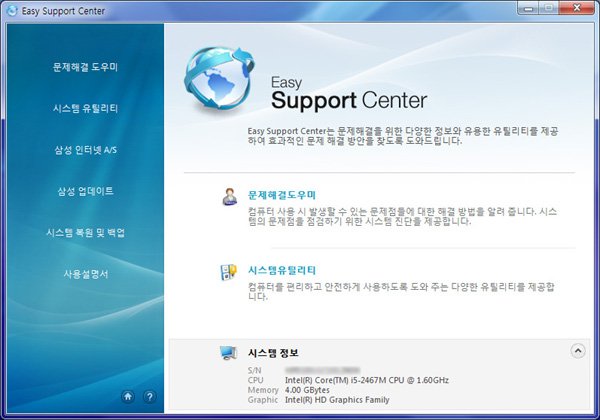Open the 문제해결도우미 blue heading link
Viewport: 600px width, 420px height.
coord(282,195)
